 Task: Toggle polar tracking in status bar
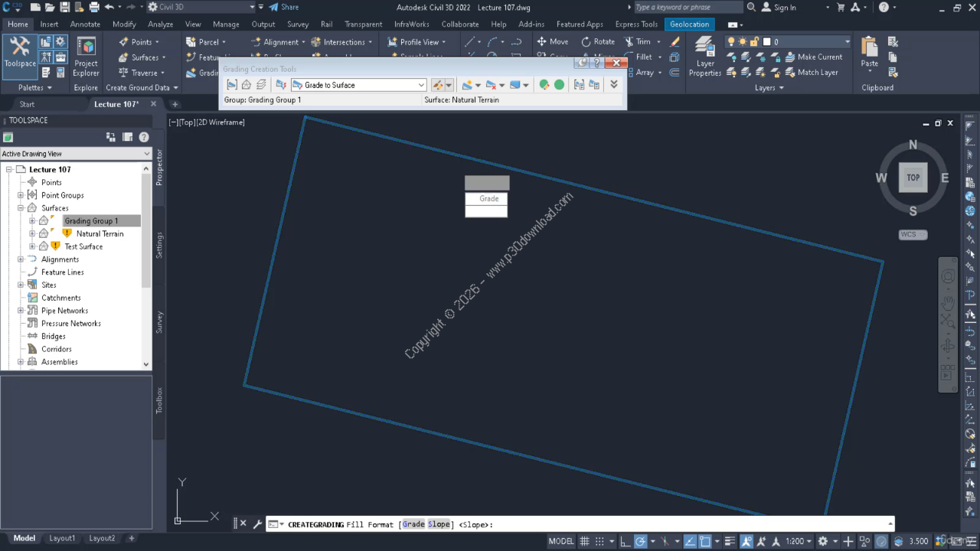pos(642,541)
